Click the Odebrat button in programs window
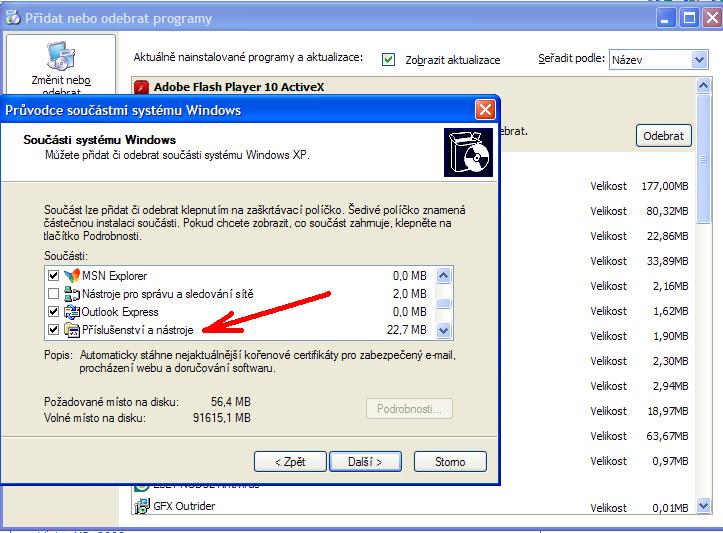The image size is (723, 533). point(664,136)
